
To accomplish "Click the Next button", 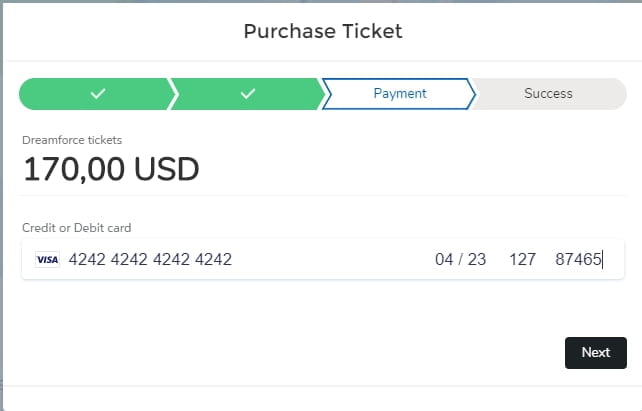I will click(596, 353).
